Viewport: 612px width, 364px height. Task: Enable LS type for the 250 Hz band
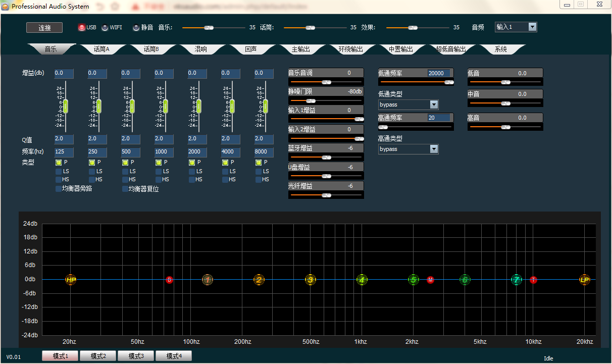(x=92, y=171)
